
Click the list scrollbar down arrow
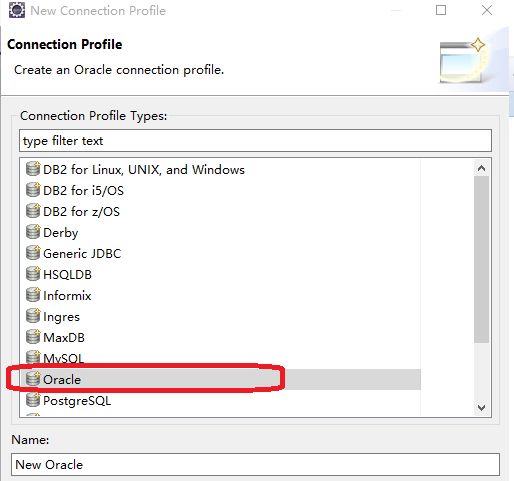coord(481,407)
